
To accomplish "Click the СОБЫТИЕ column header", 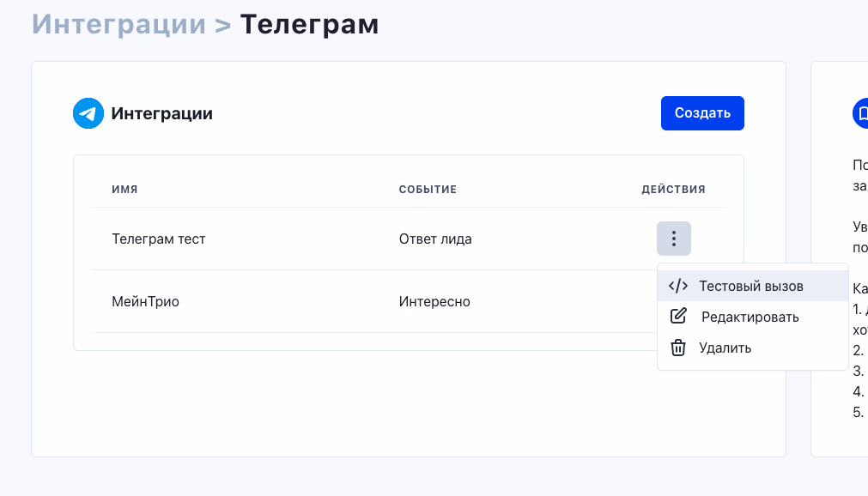I will pos(427,189).
